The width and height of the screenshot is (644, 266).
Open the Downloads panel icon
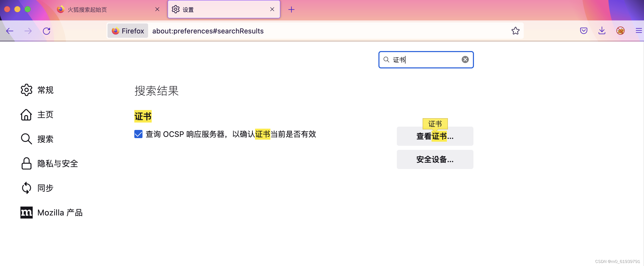point(602,31)
